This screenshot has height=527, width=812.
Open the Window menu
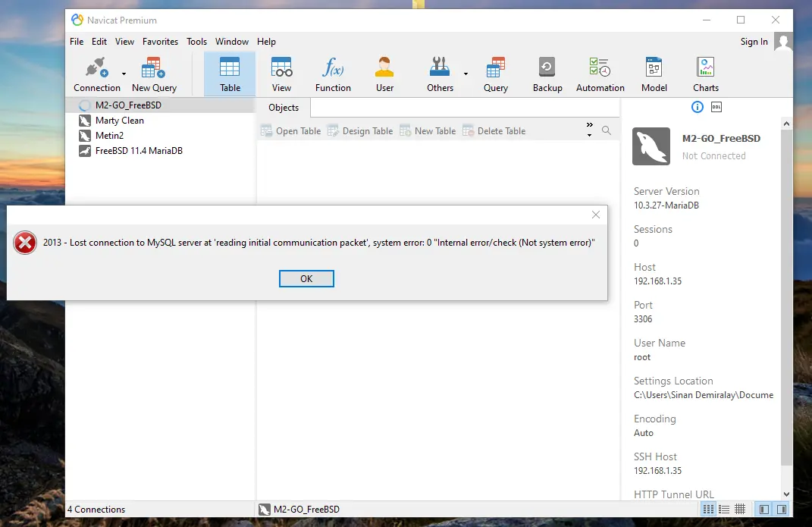(231, 42)
